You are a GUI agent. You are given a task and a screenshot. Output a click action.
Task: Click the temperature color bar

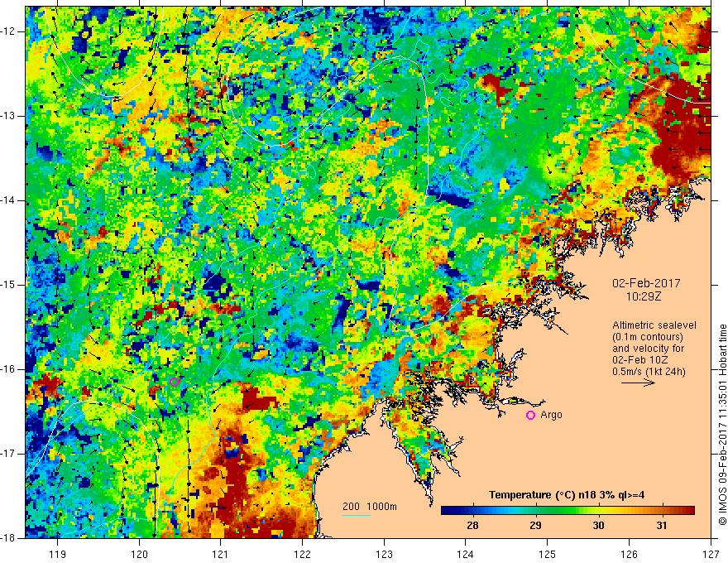[568, 511]
